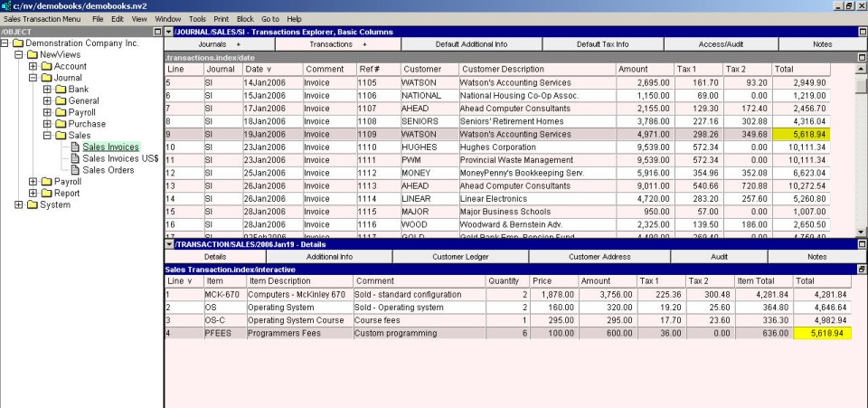
Task: Click the Demonstration Company Inc. folder icon
Action: pos(17,43)
